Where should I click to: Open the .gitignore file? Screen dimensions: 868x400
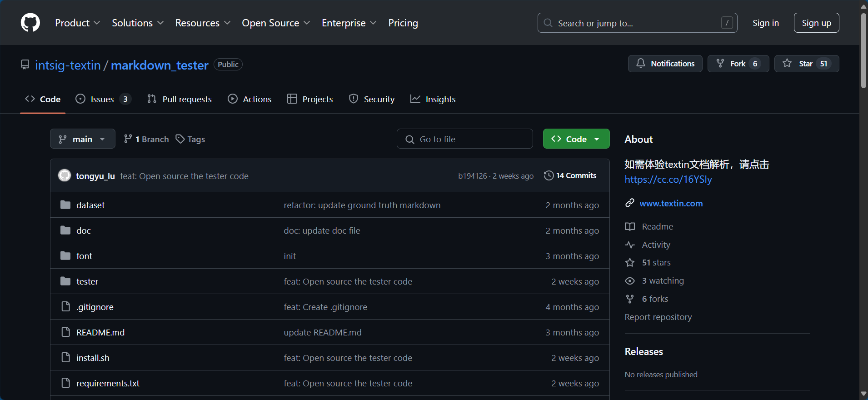tap(95, 307)
